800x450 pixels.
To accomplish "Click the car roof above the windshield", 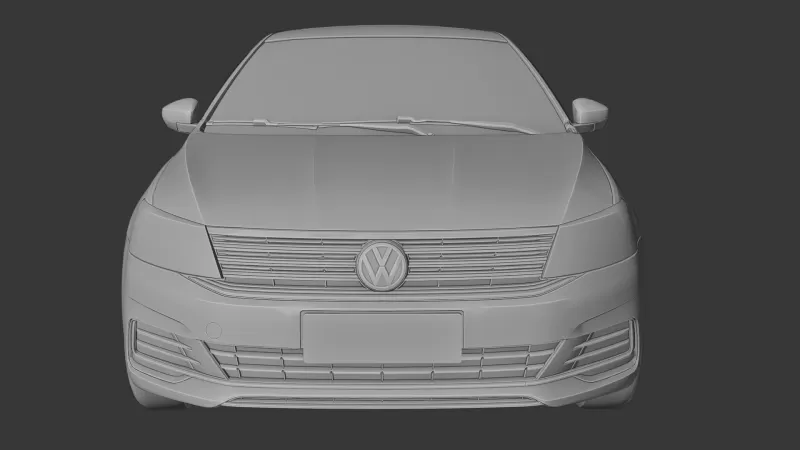I will (x=385, y=33).
